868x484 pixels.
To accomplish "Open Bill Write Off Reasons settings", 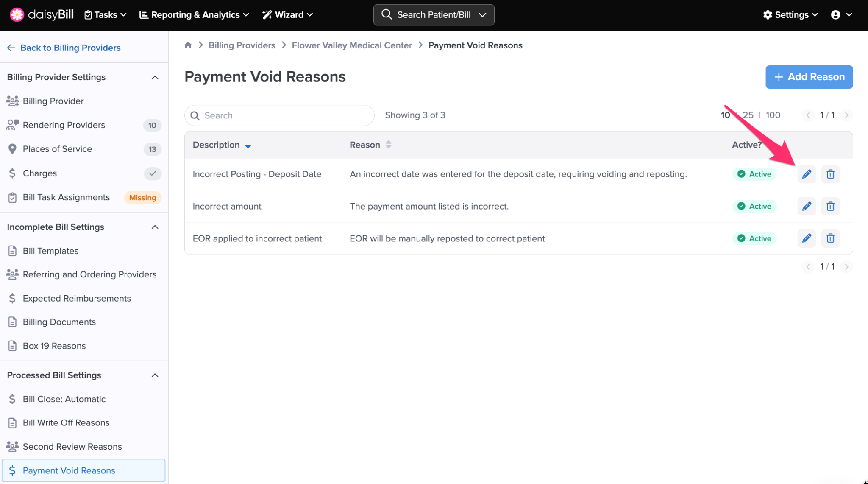I will click(66, 423).
